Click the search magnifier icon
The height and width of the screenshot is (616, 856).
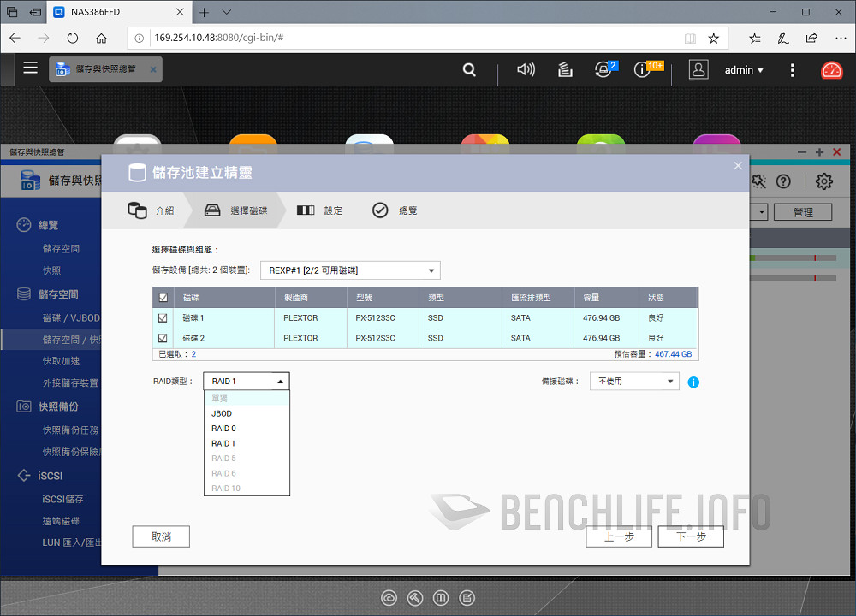point(469,70)
